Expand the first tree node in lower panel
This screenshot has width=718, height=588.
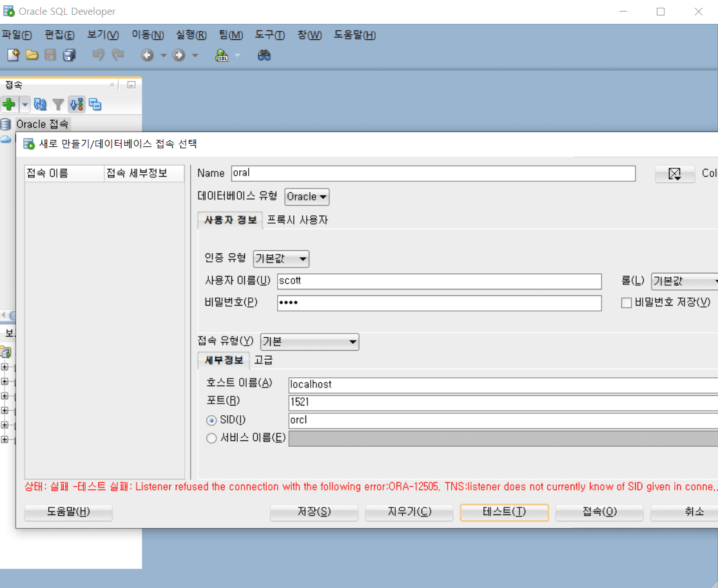(x=5, y=367)
